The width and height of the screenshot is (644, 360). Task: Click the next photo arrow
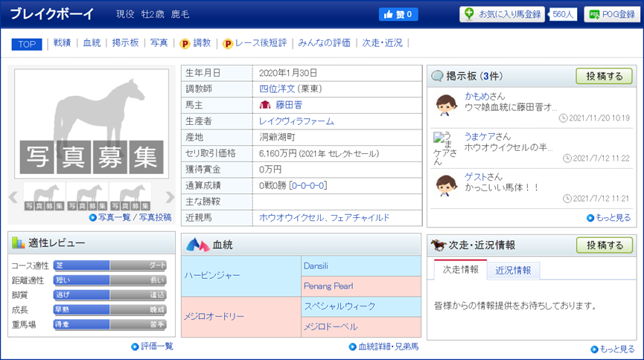coord(170,197)
